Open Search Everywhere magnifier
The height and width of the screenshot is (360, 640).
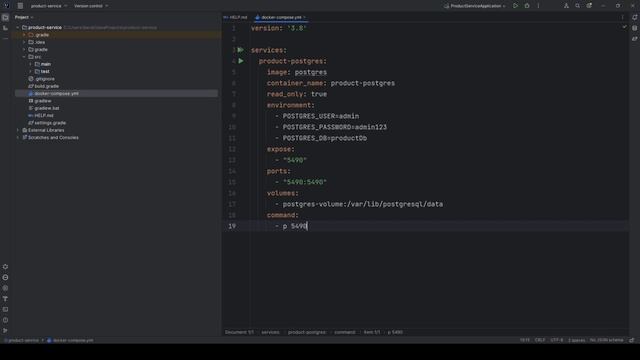pos(578,6)
